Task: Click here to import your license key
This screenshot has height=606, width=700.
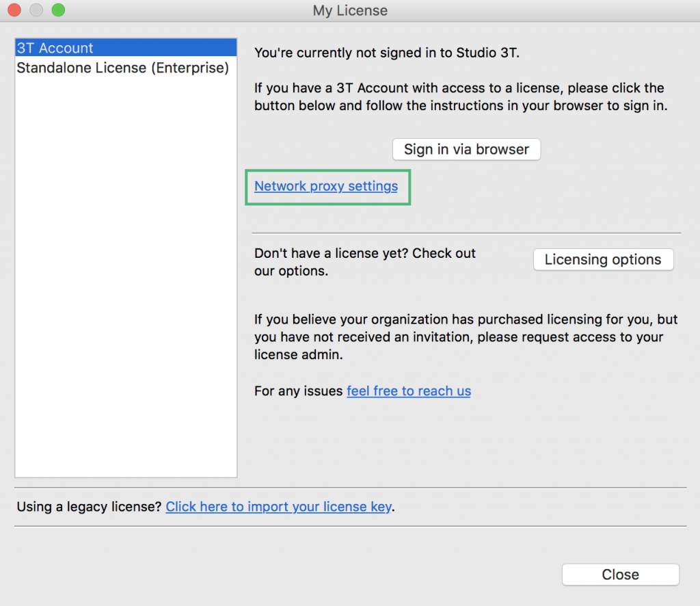Action: click(279, 506)
